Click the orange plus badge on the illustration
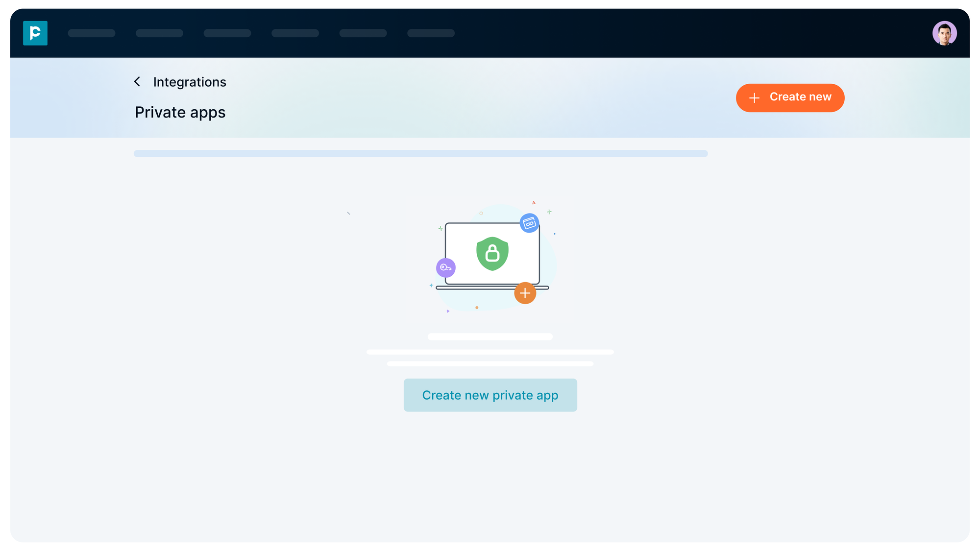The width and height of the screenshot is (980, 551). click(x=525, y=293)
